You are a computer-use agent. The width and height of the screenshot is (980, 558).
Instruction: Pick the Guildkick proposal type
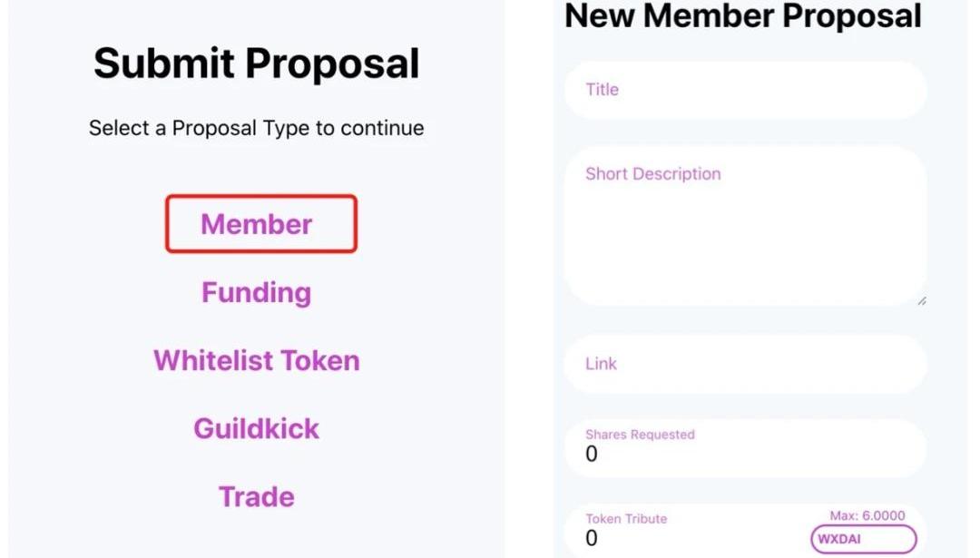(257, 428)
